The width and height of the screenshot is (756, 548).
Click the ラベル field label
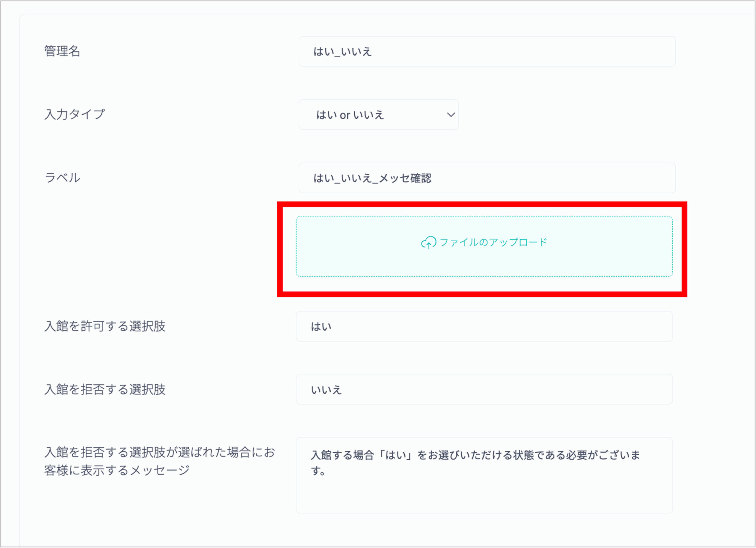tap(62, 178)
